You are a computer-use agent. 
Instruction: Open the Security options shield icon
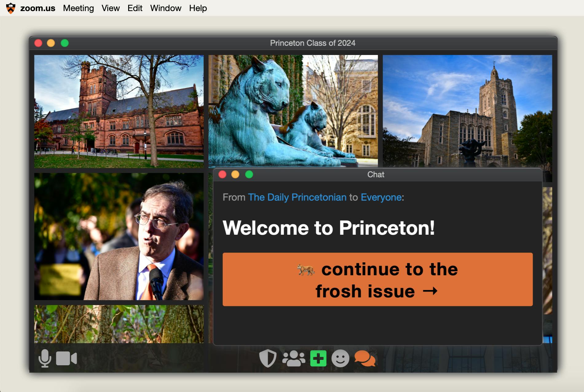(x=267, y=358)
